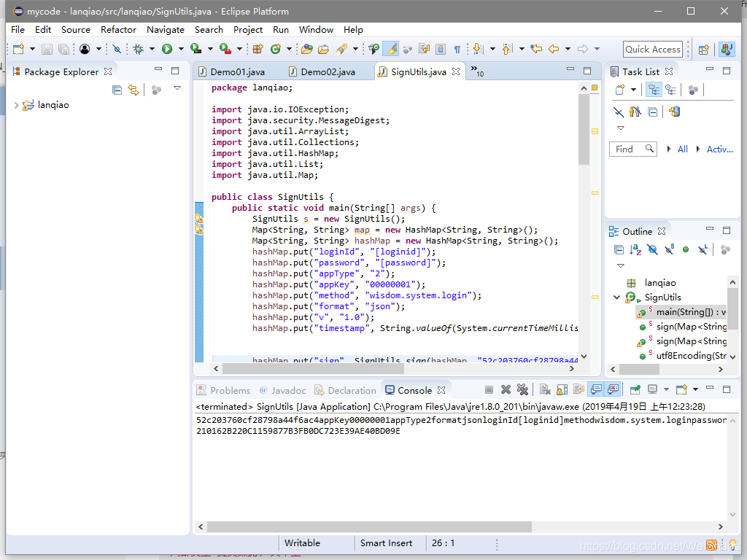Click the Debug bug icon
Screen dimensions: 747x560
point(139,49)
